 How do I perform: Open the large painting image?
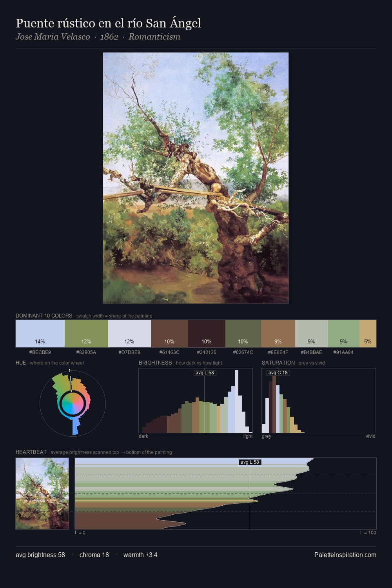click(x=196, y=178)
